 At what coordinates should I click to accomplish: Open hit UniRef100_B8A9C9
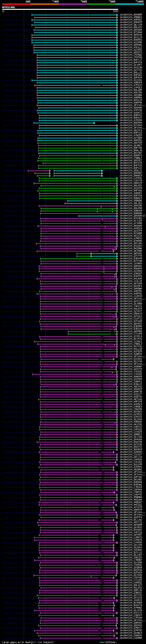pyautogui.click(x=131, y=175)
